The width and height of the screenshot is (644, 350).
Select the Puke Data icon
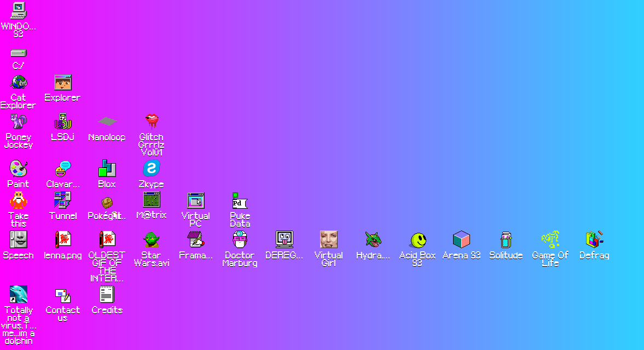click(240, 200)
